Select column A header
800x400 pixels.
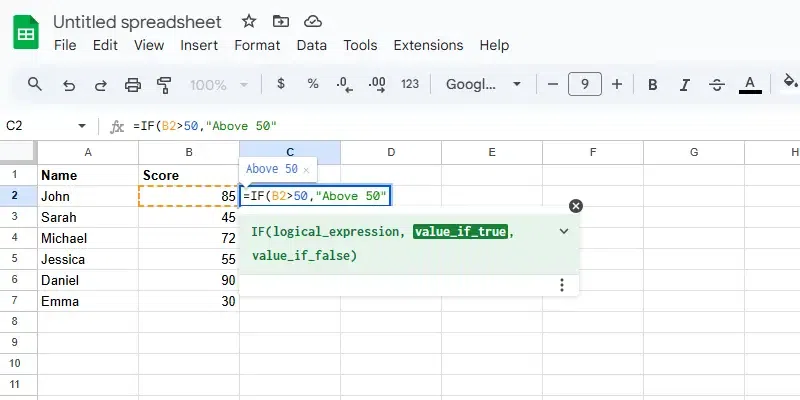pos(88,152)
